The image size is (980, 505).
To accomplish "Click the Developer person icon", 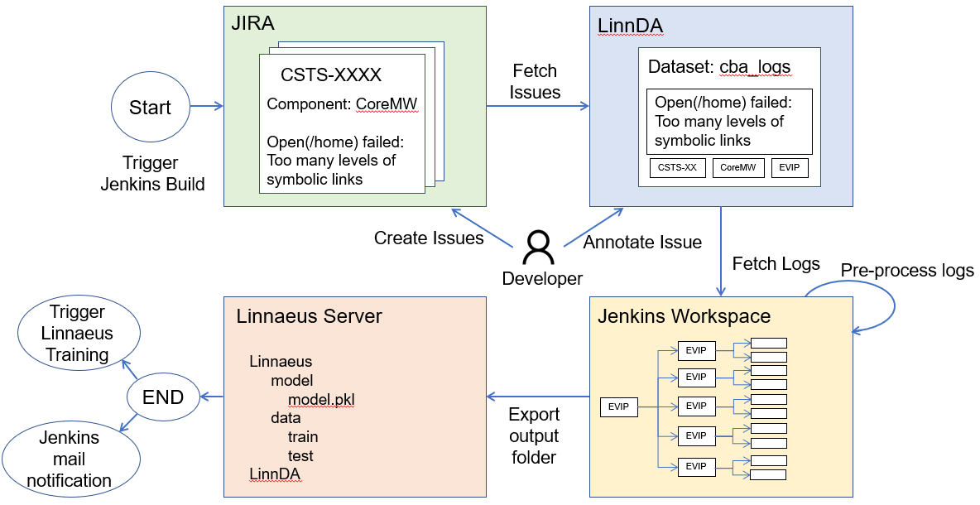I will click(538, 248).
